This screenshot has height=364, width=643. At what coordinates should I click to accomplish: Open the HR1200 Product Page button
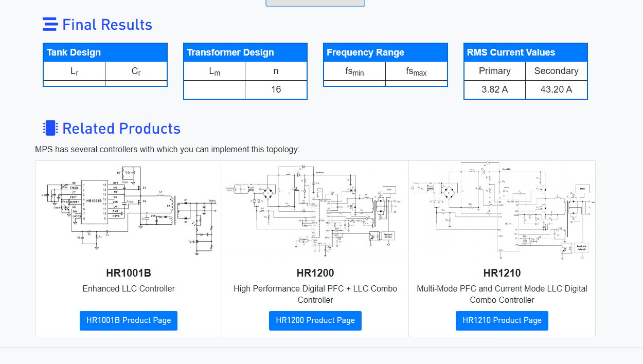tap(315, 320)
